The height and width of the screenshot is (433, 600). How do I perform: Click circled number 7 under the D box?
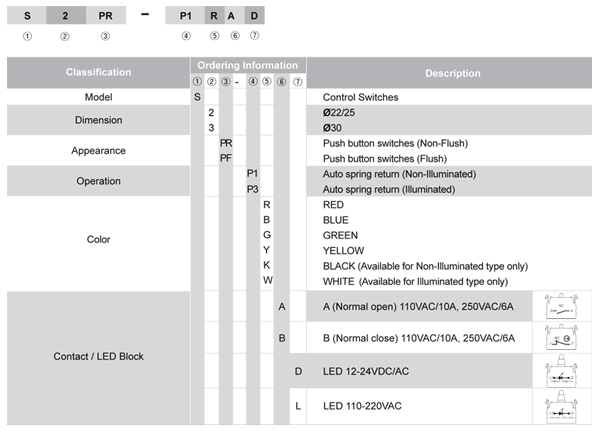click(254, 36)
